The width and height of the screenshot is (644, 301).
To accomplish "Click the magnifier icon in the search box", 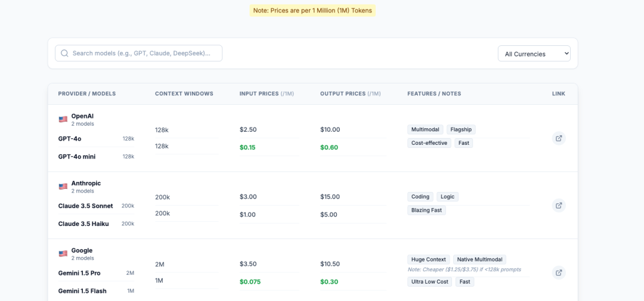I will [64, 54].
